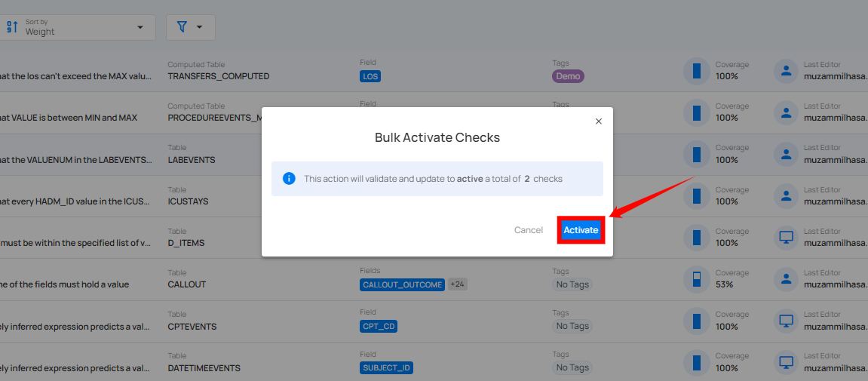Click the coverage icon on the D_ITEMS row
Screen dimensions: 868x381
click(x=696, y=238)
